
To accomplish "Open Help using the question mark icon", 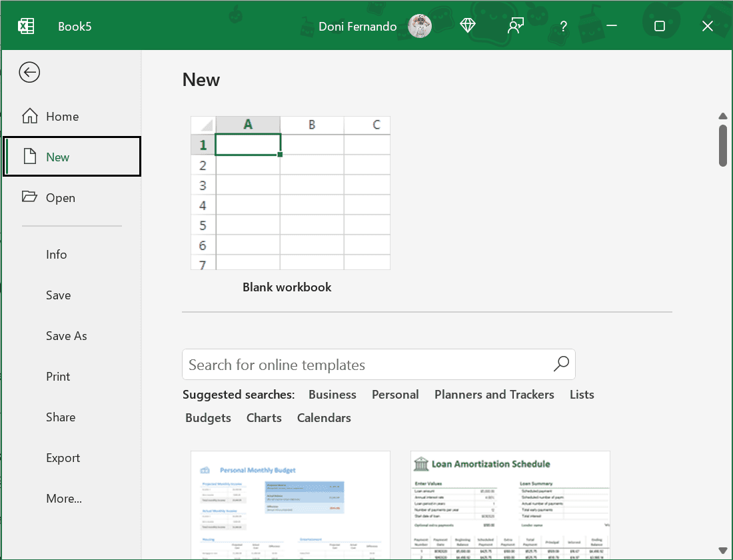I will [563, 26].
